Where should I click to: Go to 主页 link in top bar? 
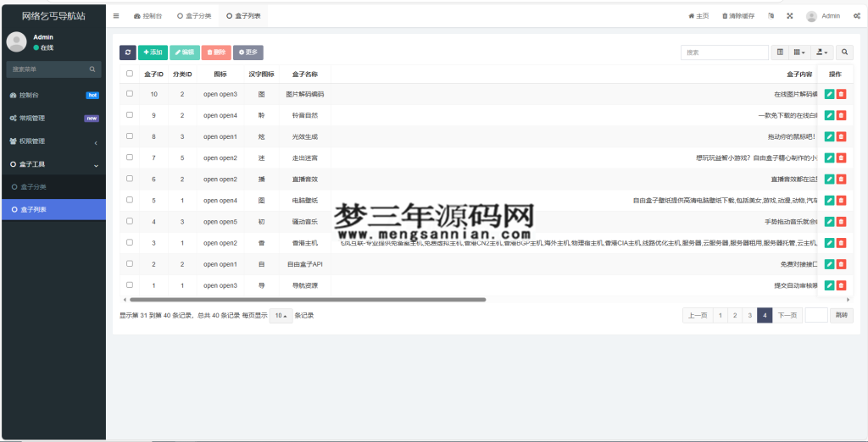pos(698,16)
